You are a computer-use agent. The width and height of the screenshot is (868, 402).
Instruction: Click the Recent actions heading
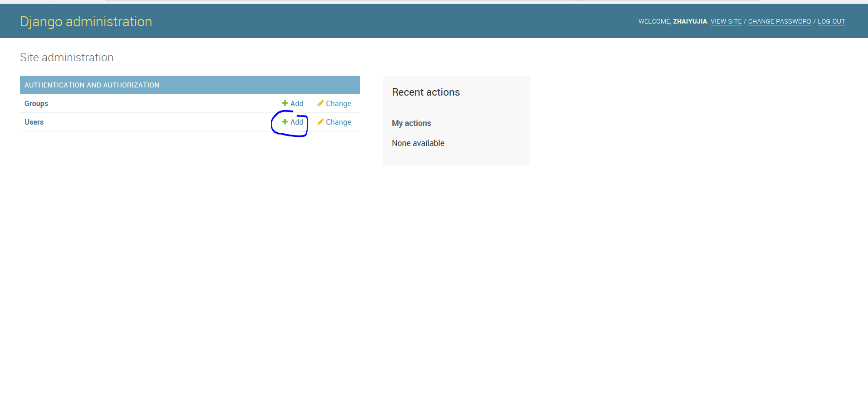pyautogui.click(x=426, y=92)
